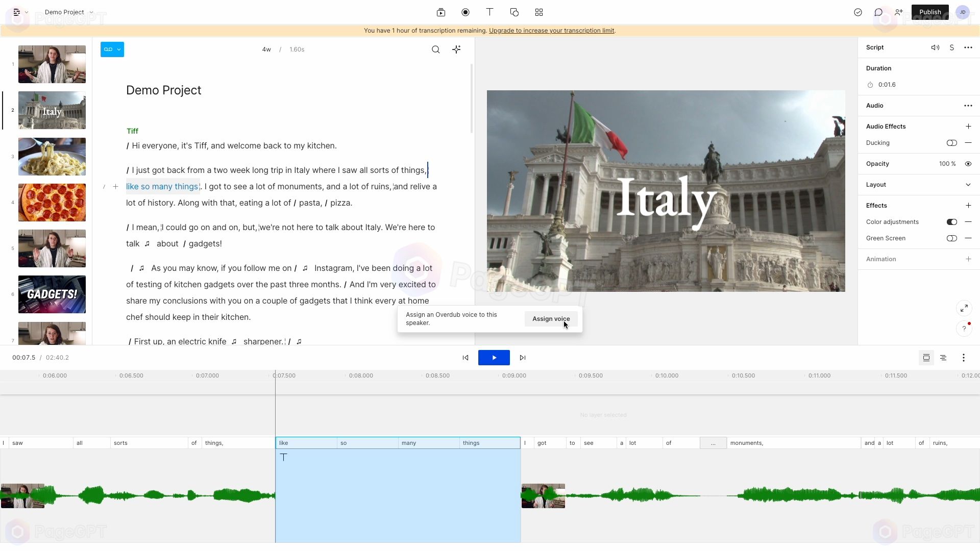The width and height of the screenshot is (980, 551).
Task: Toggle the Green Screen effect
Action: 952,238
